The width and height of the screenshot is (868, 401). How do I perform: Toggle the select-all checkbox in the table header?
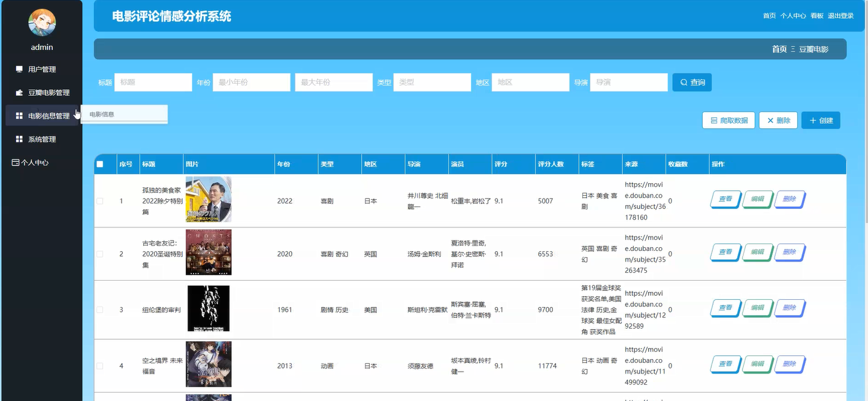[100, 164]
